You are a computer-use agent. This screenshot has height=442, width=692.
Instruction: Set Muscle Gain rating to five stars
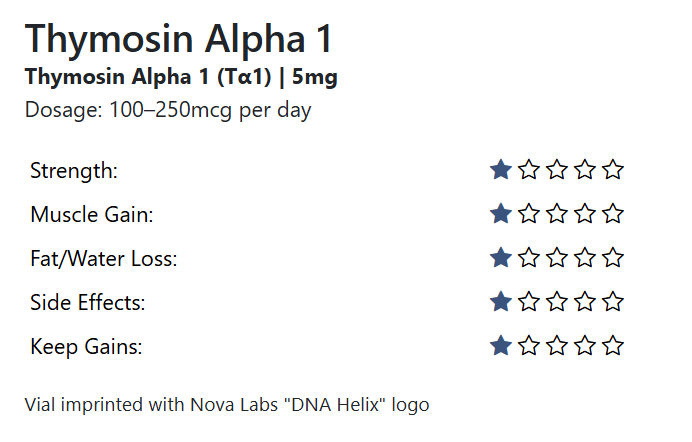(x=613, y=214)
